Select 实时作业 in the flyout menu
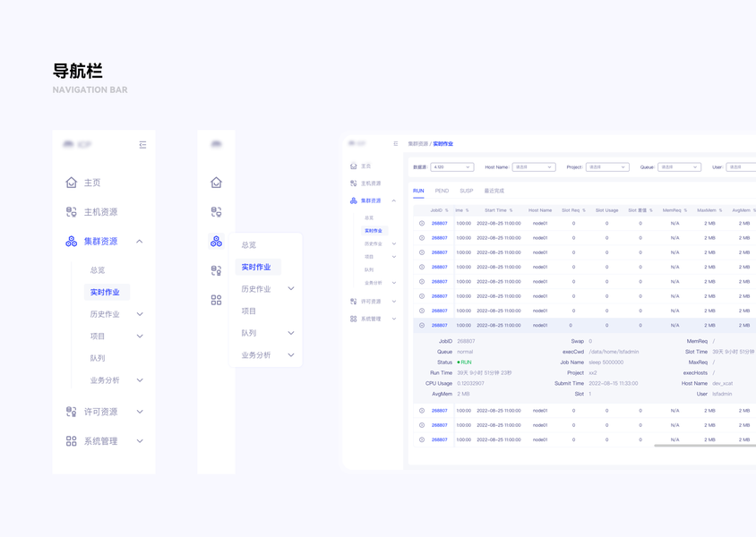 258,267
